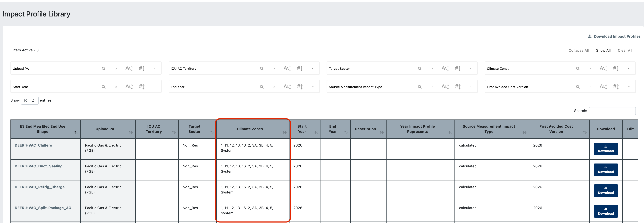Viewport: 644px width, 223px height.
Task: Sort table by E3 End Mea Elec End Use Shape
Action: pyautogui.click(x=46, y=129)
